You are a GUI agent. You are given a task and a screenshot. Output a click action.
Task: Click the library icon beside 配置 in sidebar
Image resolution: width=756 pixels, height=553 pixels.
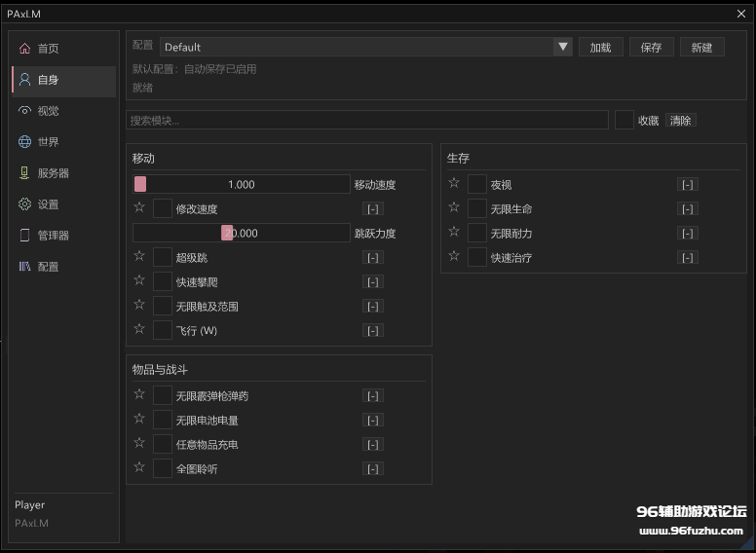[24, 267]
